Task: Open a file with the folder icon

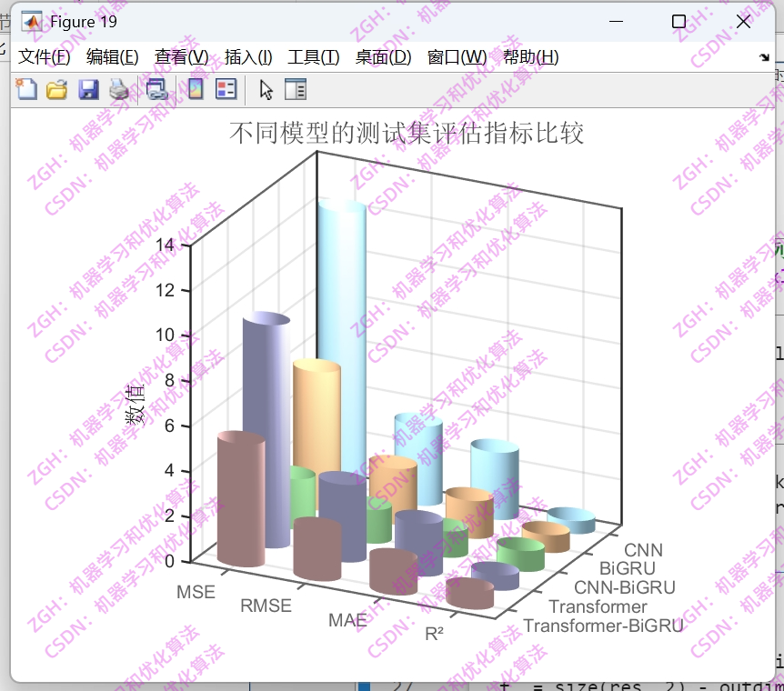Action: pyautogui.click(x=55, y=89)
